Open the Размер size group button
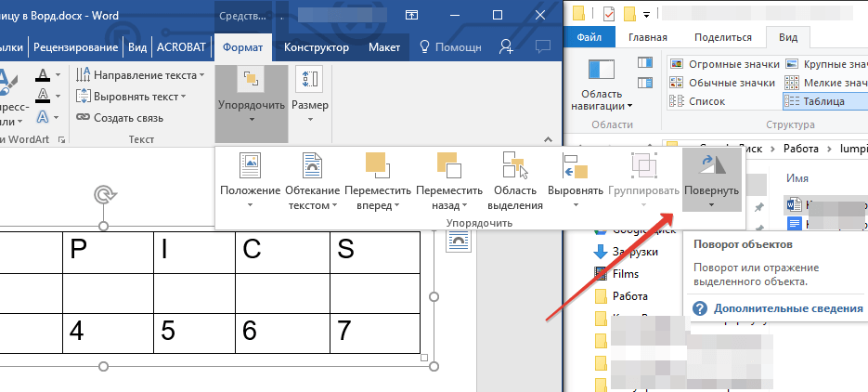 pos(309,91)
